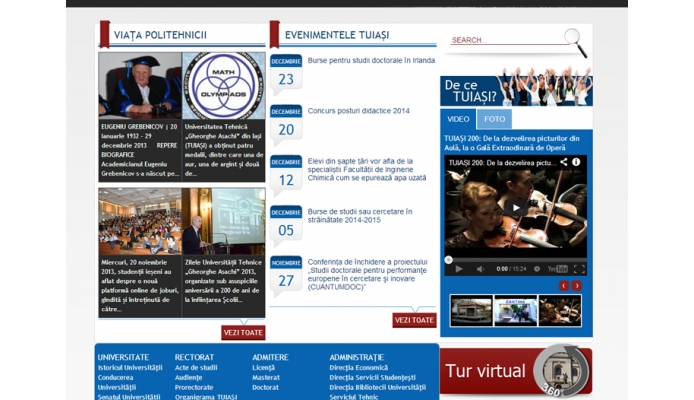Open the De ce TUIAȘI? banner
The image size is (694, 400).
coord(516,87)
